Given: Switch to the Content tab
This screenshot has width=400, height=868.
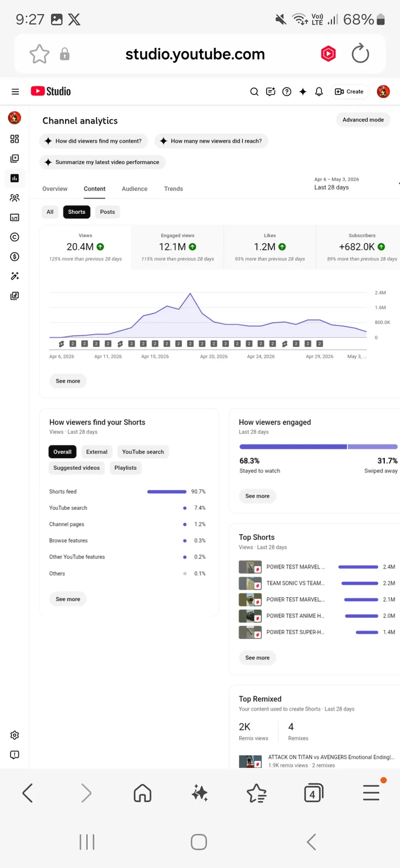Looking at the screenshot, I should [94, 189].
